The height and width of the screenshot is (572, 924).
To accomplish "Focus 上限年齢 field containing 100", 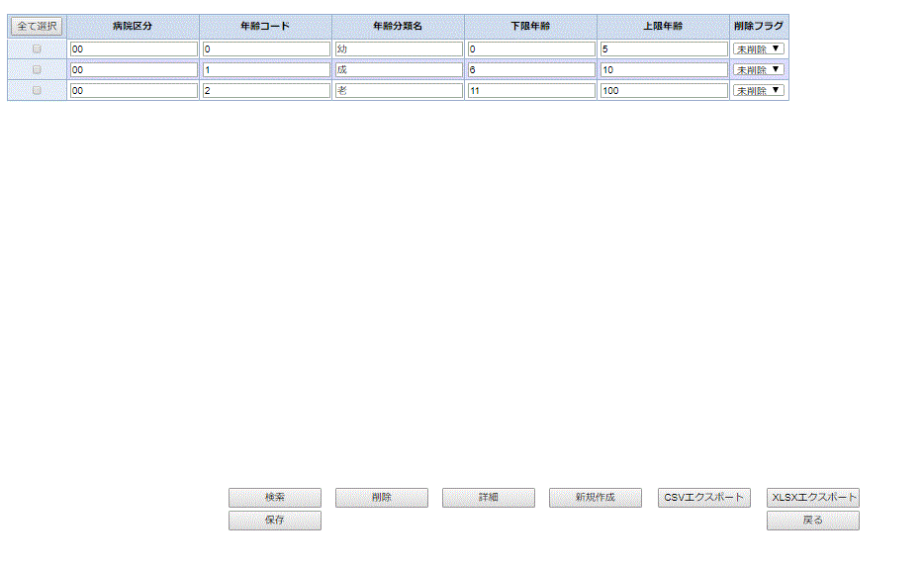I will 664,90.
